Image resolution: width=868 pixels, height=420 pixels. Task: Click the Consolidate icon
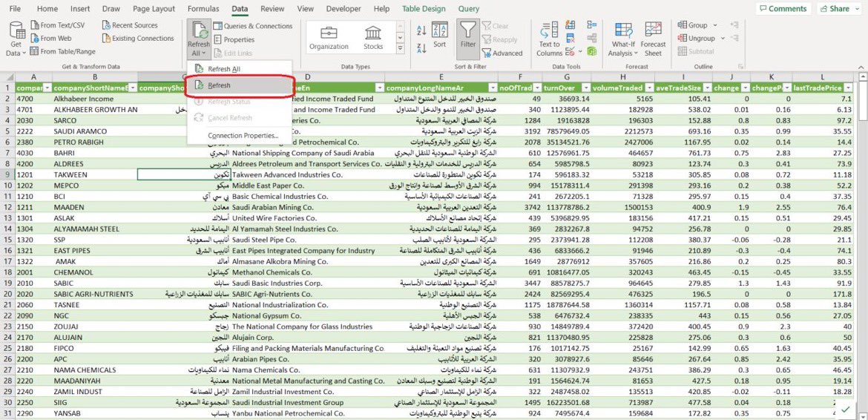592,25
